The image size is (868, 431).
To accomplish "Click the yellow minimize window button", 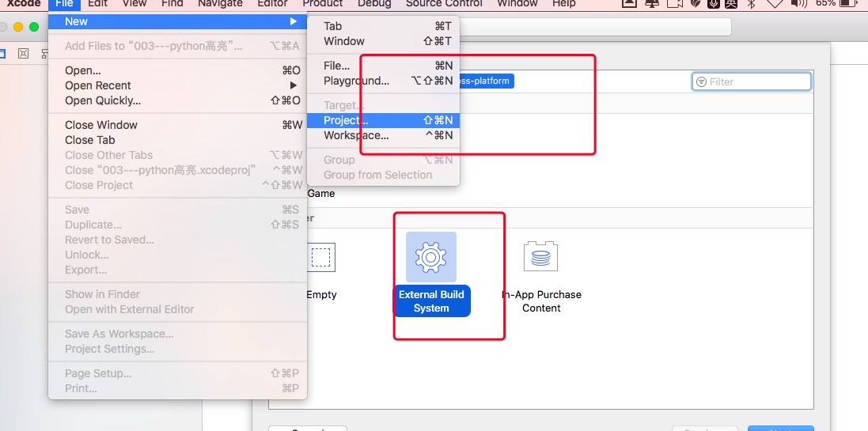I will (x=17, y=27).
